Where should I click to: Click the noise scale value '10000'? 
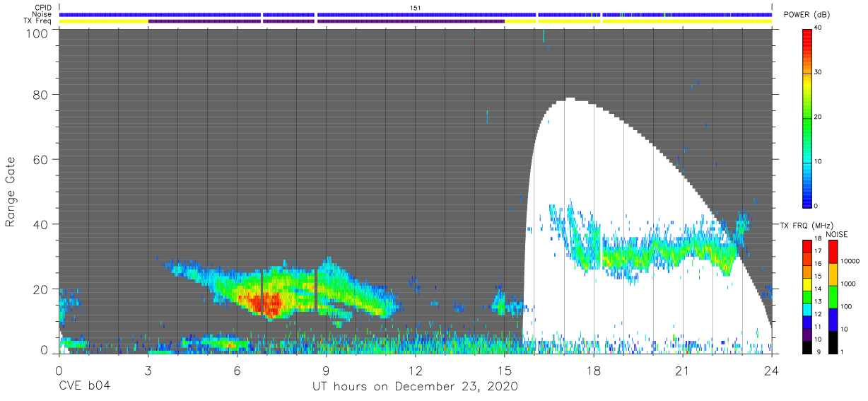(850, 261)
